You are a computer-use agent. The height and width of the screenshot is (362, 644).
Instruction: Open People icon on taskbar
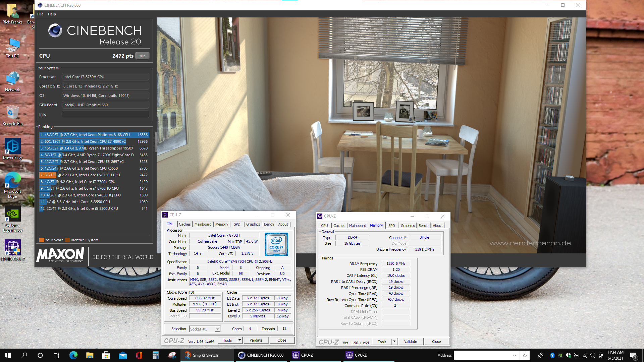pos(540,355)
